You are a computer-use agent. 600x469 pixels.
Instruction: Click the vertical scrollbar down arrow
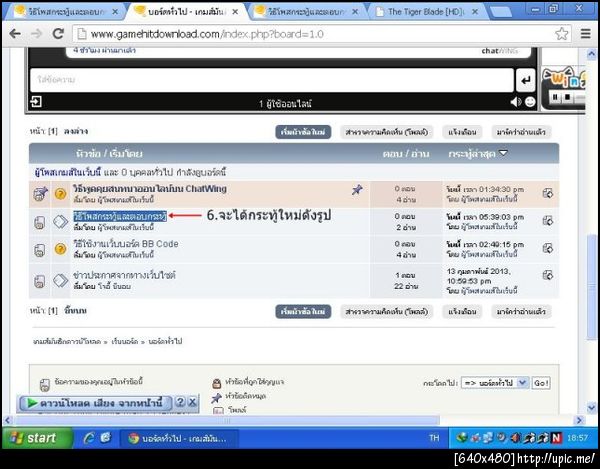pos(592,408)
